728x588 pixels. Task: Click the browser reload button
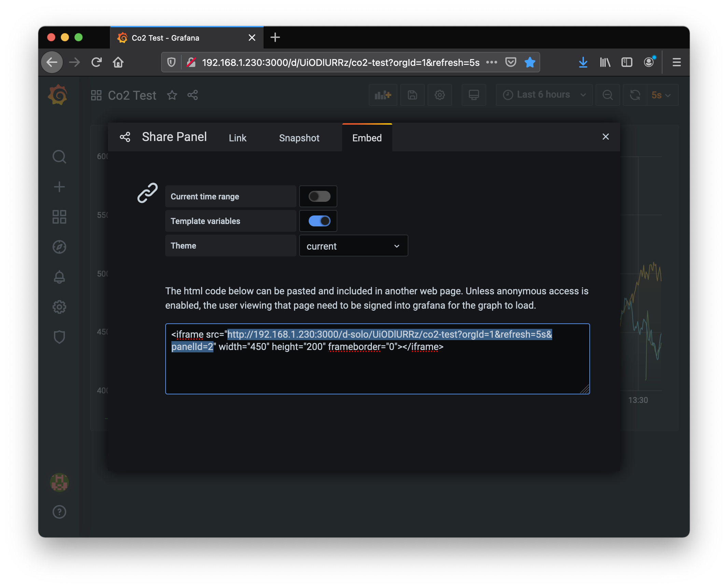(x=97, y=62)
